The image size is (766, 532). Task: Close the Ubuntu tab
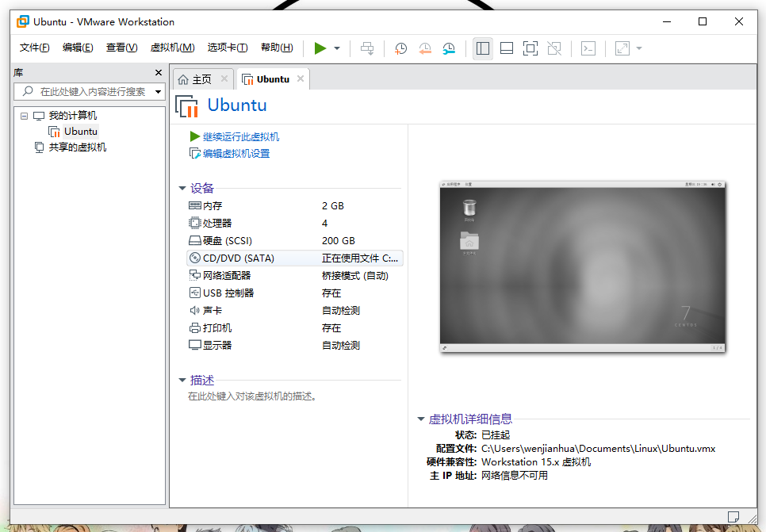[301, 78]
